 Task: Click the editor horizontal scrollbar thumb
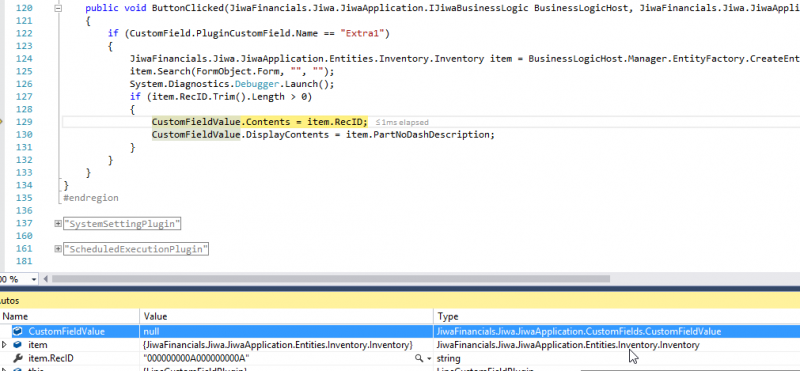click(x=331, y=279)
